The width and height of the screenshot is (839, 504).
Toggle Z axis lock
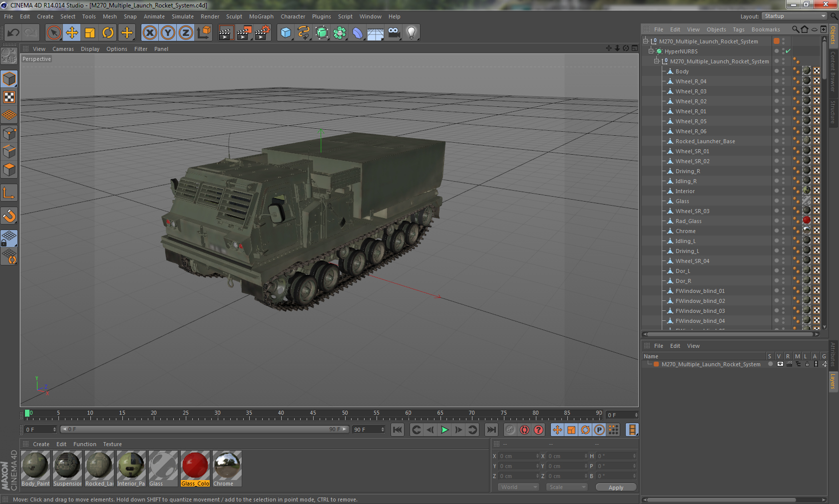[186, 33]
